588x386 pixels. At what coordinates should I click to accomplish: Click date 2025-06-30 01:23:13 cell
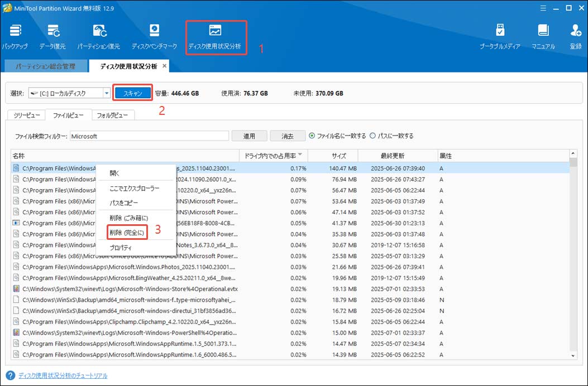(398, 223)
